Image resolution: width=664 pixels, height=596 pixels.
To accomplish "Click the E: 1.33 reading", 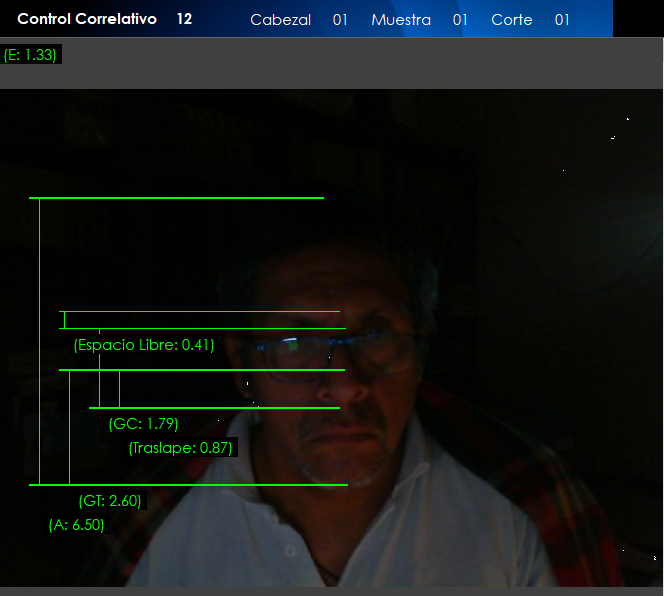I will (x=31, y=55).
